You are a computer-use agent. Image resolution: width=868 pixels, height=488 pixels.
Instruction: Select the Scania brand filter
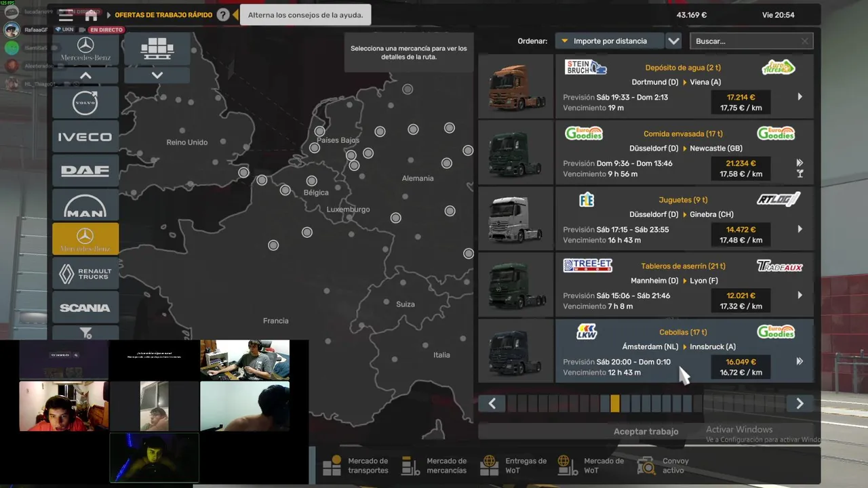point(85,307)
